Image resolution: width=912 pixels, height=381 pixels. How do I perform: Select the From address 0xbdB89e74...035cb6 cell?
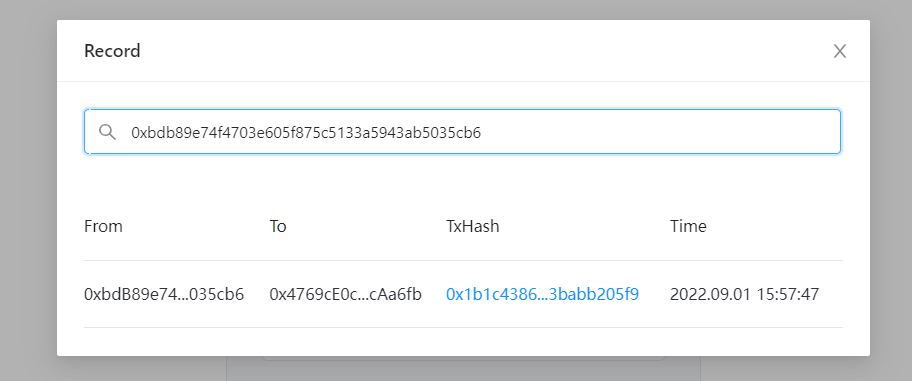164,294
